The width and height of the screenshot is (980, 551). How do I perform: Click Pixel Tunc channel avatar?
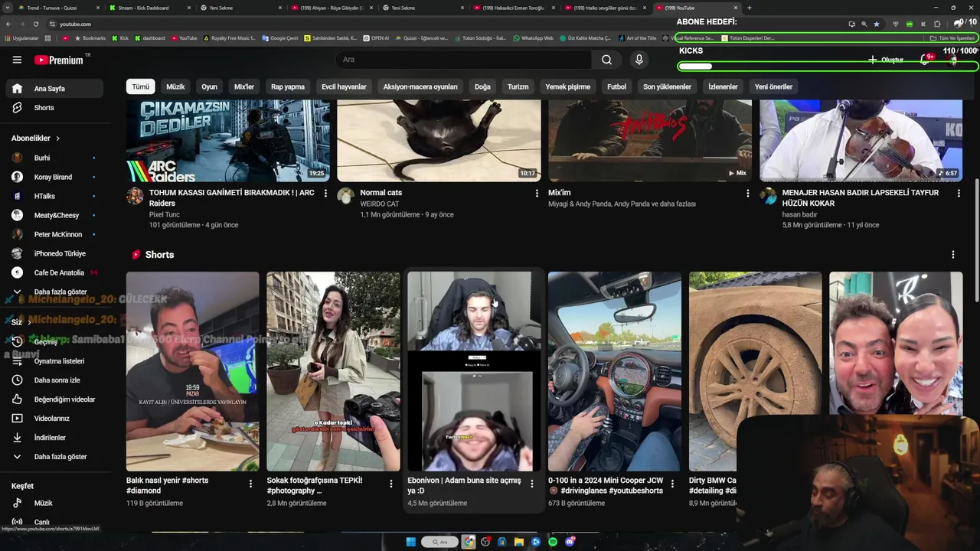click(x=135, y=195)
